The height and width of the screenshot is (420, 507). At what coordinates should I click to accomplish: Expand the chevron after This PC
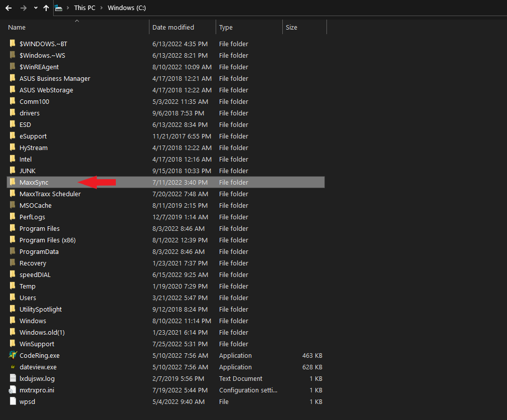click(101, 8)
